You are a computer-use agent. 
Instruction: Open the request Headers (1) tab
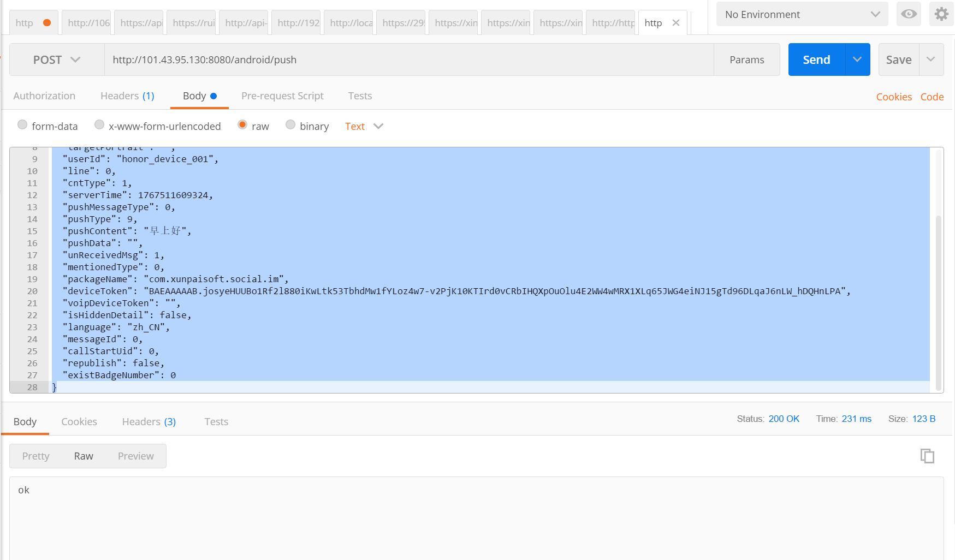coord(127,96)
